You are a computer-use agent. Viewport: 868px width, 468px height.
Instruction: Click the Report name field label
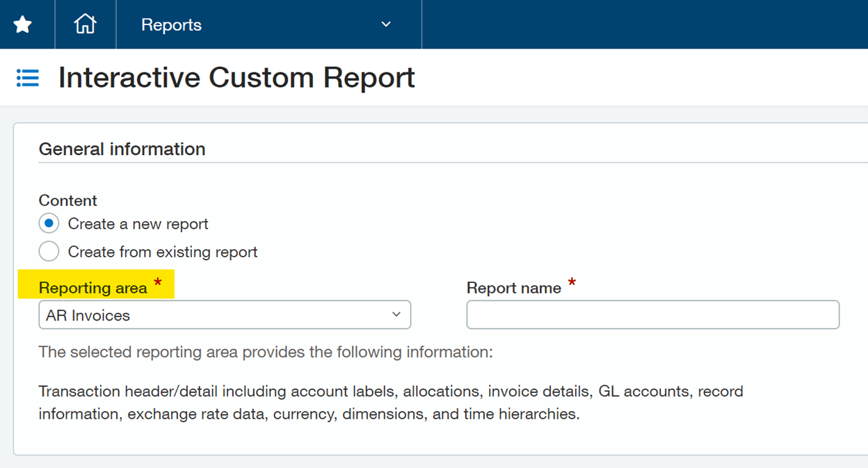(513, 288)
